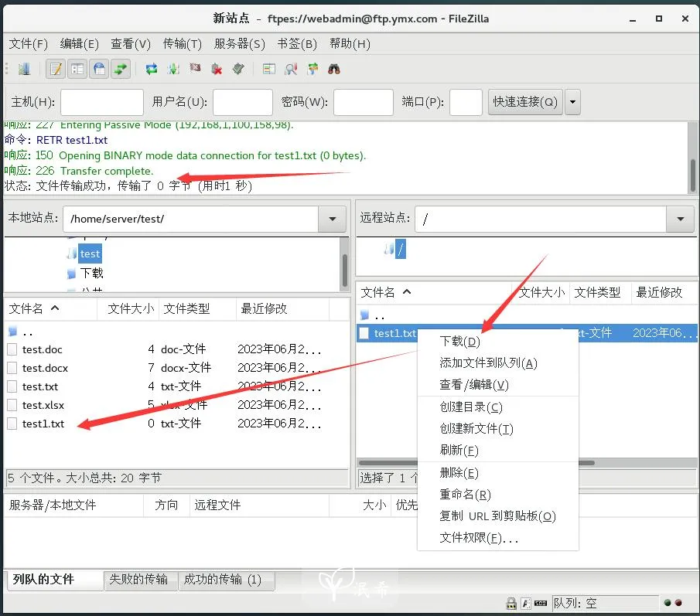Sort local list by 最近修改 column
The width and height of the screenshot is (700, 616).
click(x=282, y=308)
